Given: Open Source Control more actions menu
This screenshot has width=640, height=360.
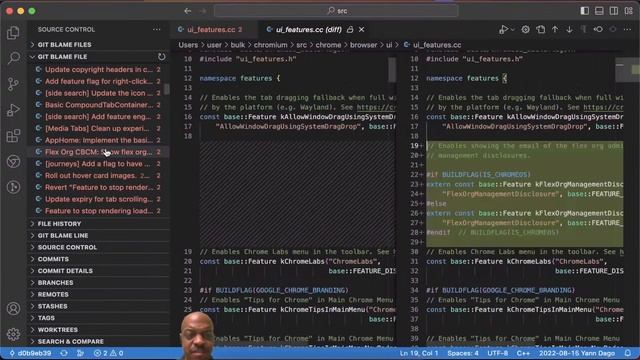Looking at the screenshot, I should (x=157, y=29).
